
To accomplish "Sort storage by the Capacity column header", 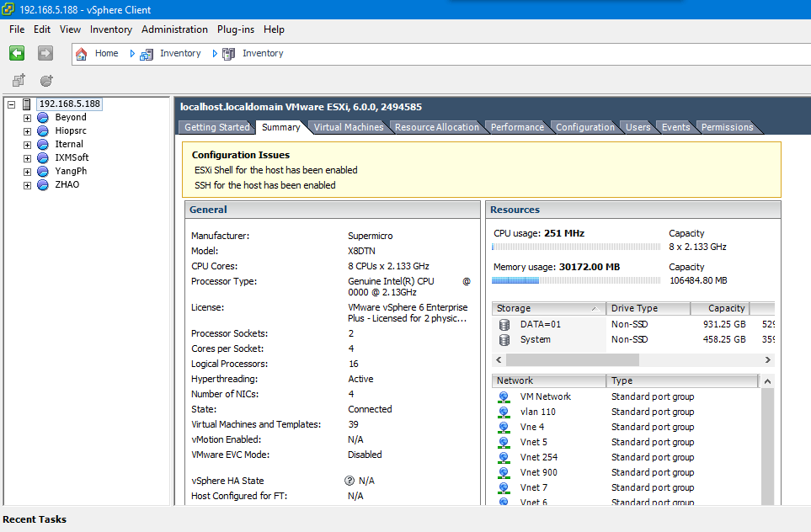I will pos(719,308).
